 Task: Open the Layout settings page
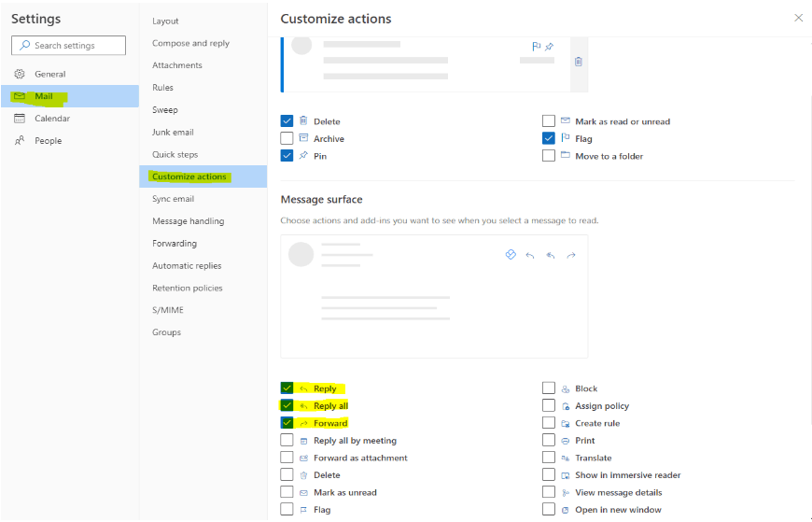pos(203,21)
